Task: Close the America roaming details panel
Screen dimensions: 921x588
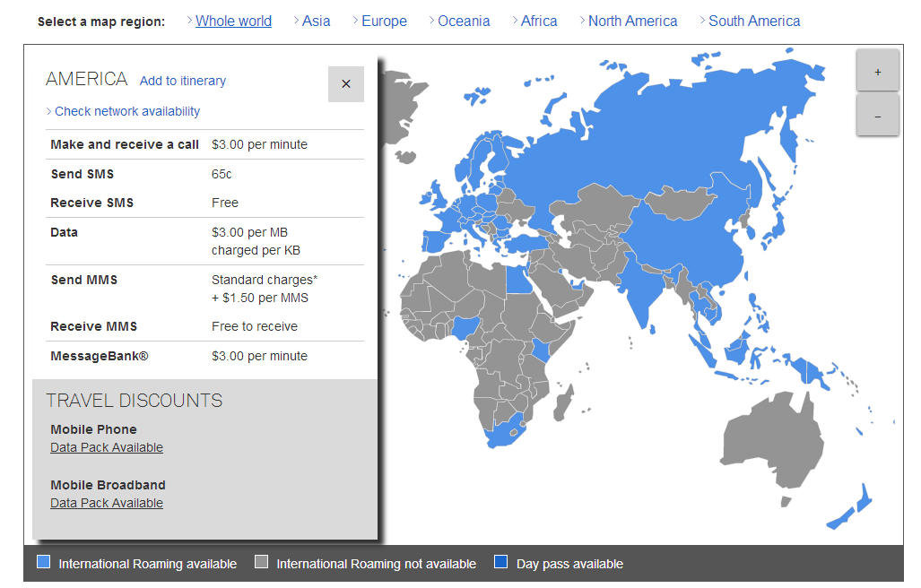Action: (346, 84)
